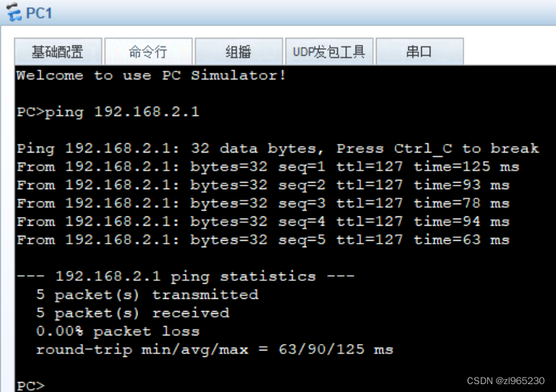This screenshot has width=556, height=392.
Task: Click the 'ping 192.168.2.1' command line
Action: pos(108,112)
